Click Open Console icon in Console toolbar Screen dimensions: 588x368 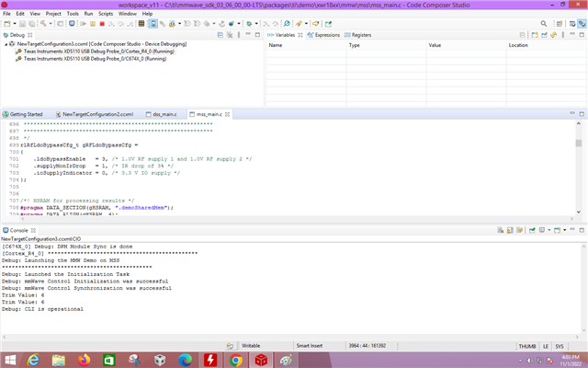pyautogui.click(x=557, y=230)
